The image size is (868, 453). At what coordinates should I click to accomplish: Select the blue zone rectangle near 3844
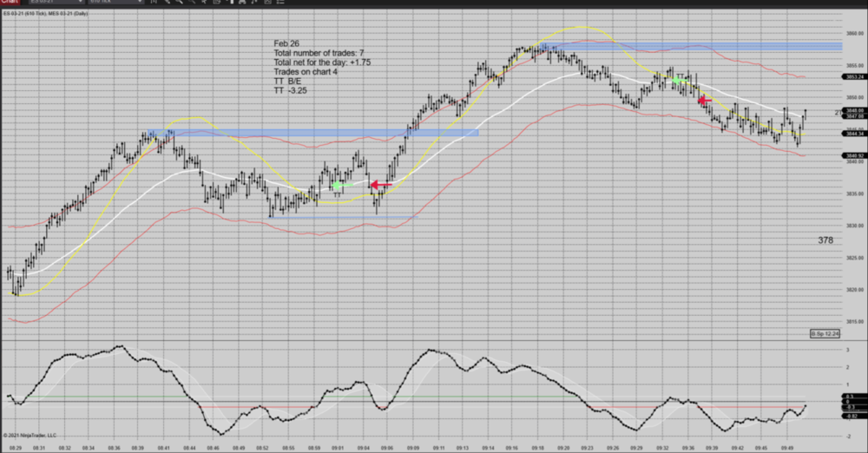click(312, 133)
